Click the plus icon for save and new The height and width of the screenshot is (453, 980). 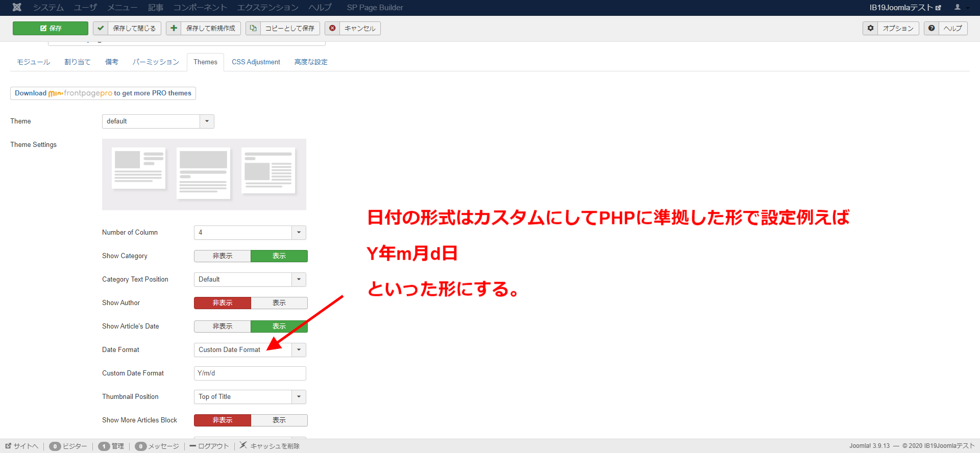174,28
